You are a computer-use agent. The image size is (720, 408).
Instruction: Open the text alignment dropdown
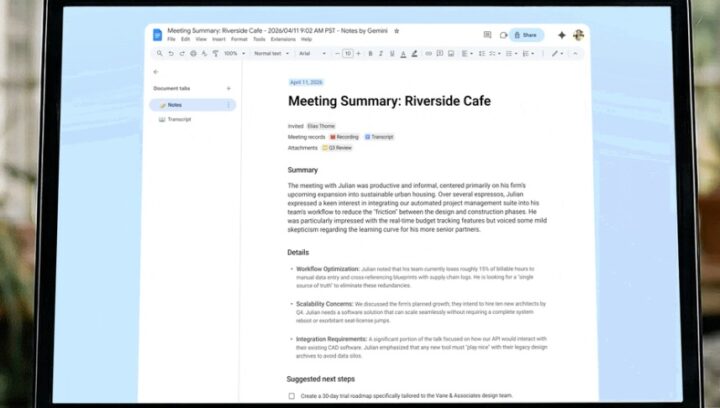467,54
